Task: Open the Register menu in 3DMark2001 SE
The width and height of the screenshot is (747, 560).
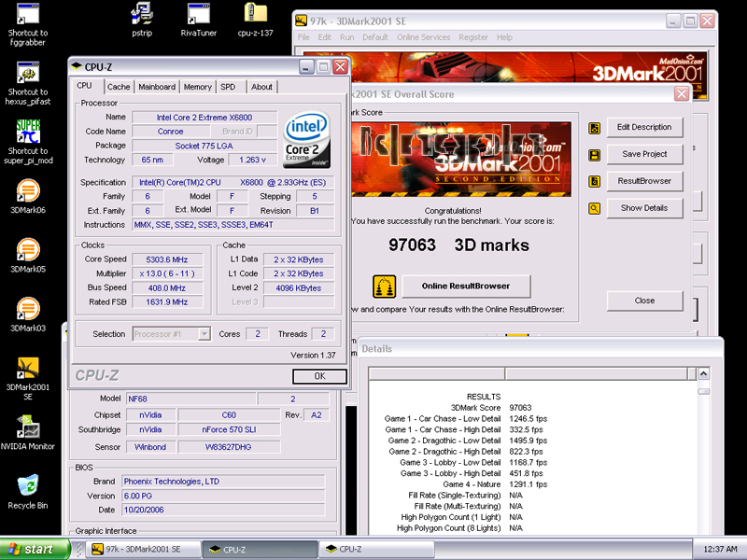Action: click(x=473, y=37)
